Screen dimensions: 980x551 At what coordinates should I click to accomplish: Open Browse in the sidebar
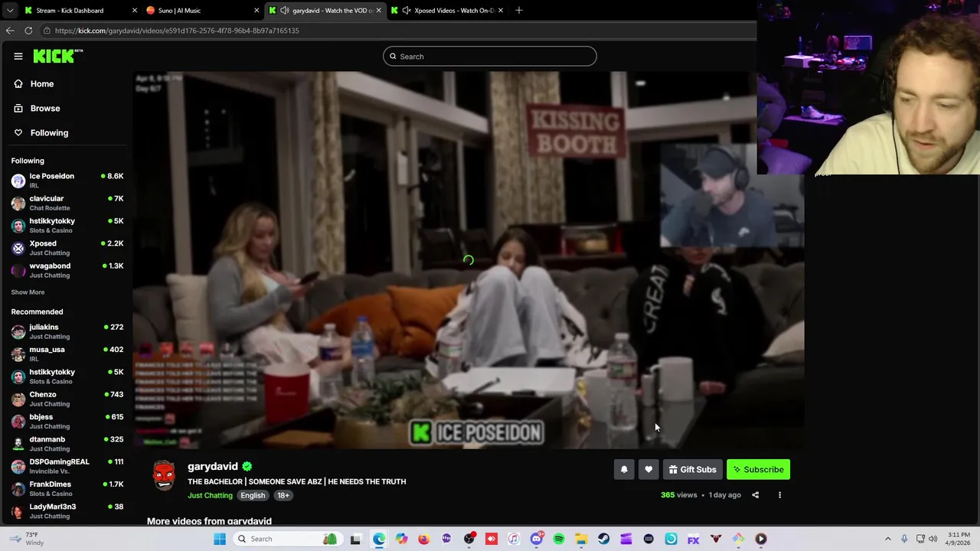pyautogui.click(x=44, y=108)
